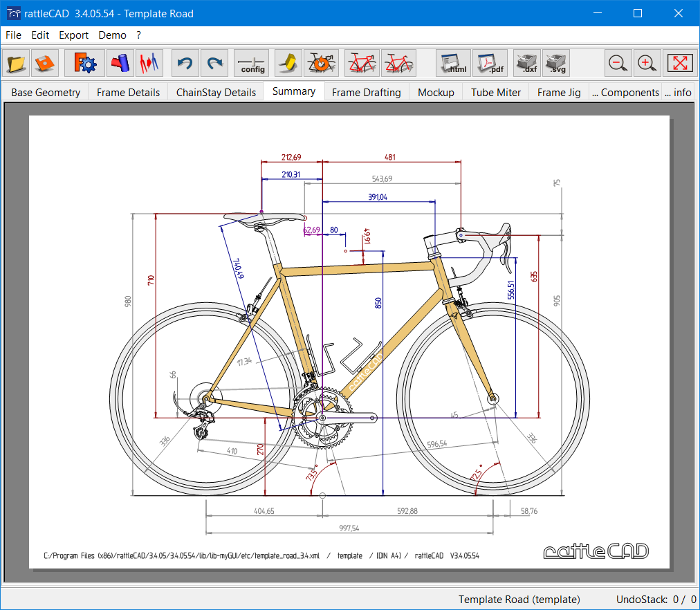Click the red fit-to-window icon

(680, 63)
